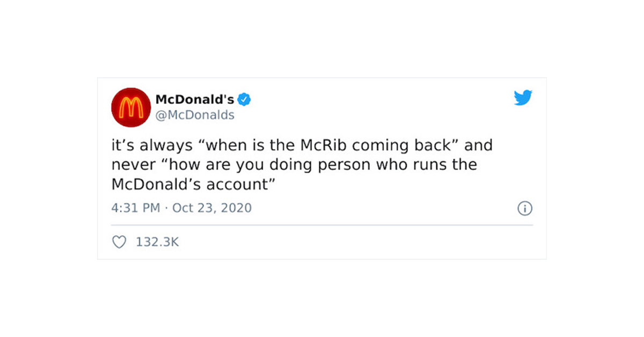The height and width of the screenshot is (337, 644).
Task: Open the McDonald's display name link
Action: (194, 99)
